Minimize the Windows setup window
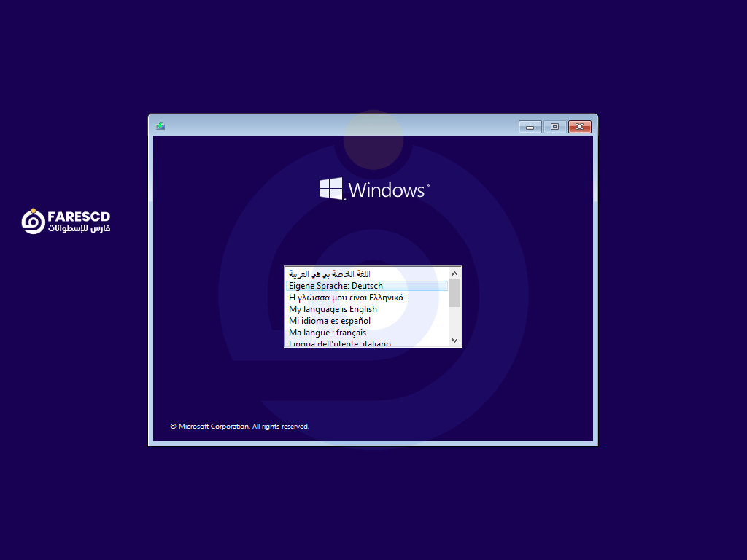Viewport: 747px width, 560px height. coord(530,127)
